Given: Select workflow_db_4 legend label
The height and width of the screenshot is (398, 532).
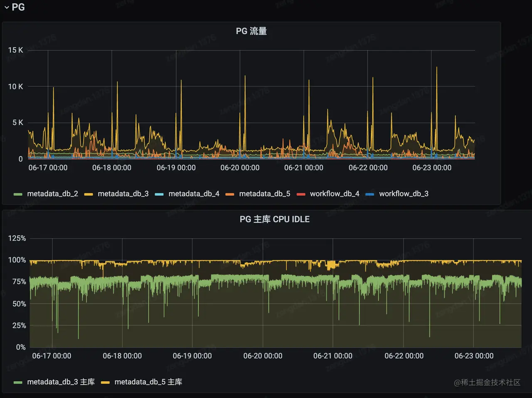Looking at the screenshot, I should coord(335,194).
